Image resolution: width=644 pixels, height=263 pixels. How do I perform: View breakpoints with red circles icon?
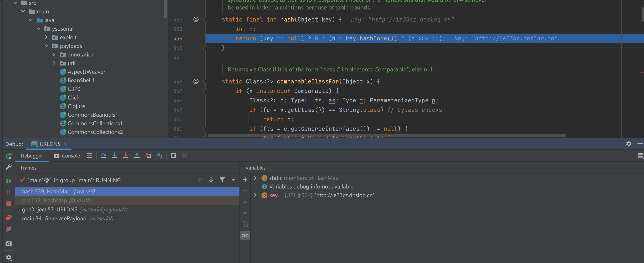(x=9, y=218)
